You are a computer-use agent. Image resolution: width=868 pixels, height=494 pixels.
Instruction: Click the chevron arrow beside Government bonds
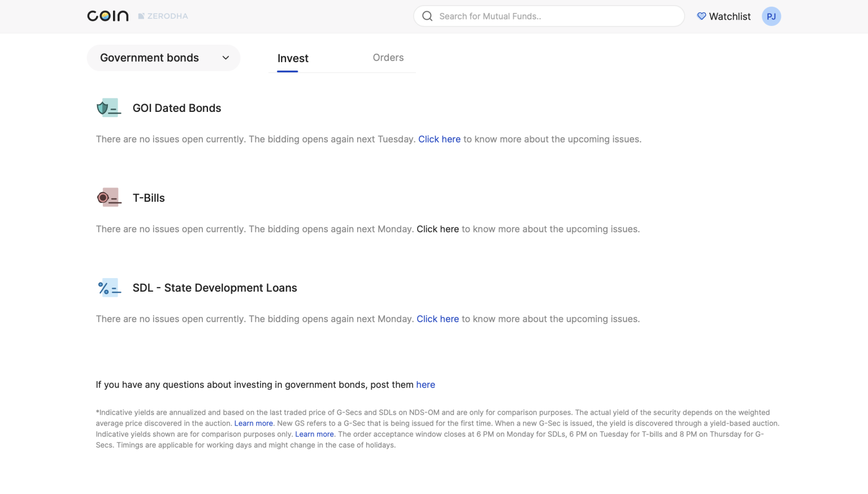pos(225,58)
